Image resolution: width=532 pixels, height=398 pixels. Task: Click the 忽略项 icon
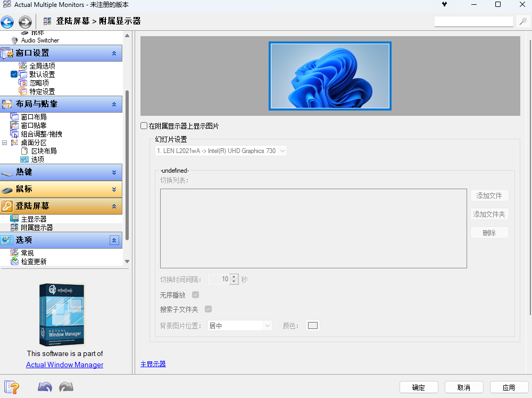tap(23, 83)
